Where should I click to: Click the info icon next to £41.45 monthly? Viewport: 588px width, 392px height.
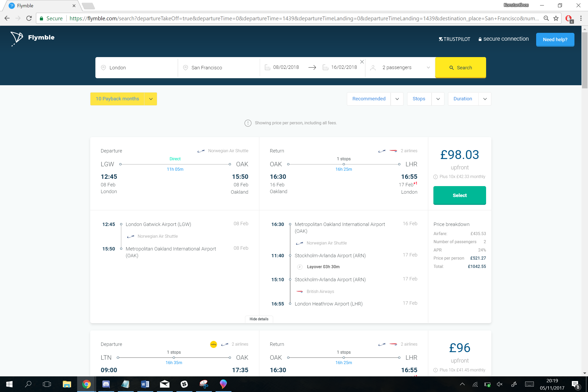pyautogui.click(x=435, y=370)
